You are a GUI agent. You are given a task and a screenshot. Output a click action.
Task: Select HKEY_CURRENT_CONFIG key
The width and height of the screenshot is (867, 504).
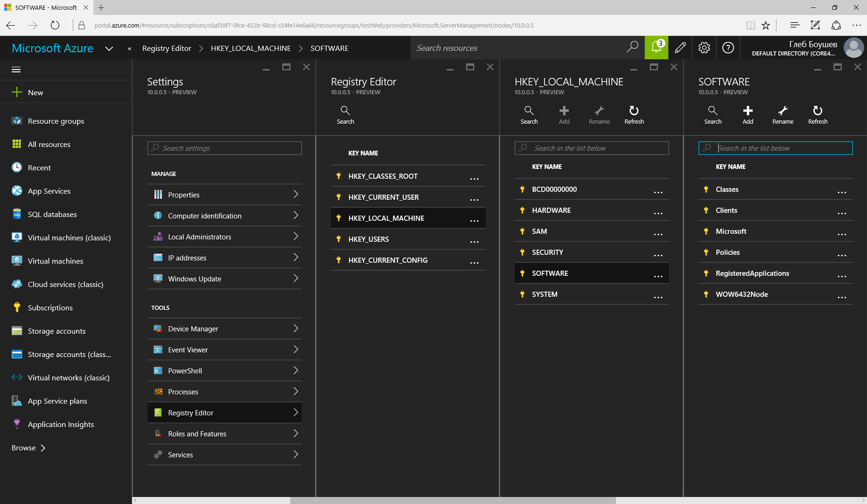point(408,260)
